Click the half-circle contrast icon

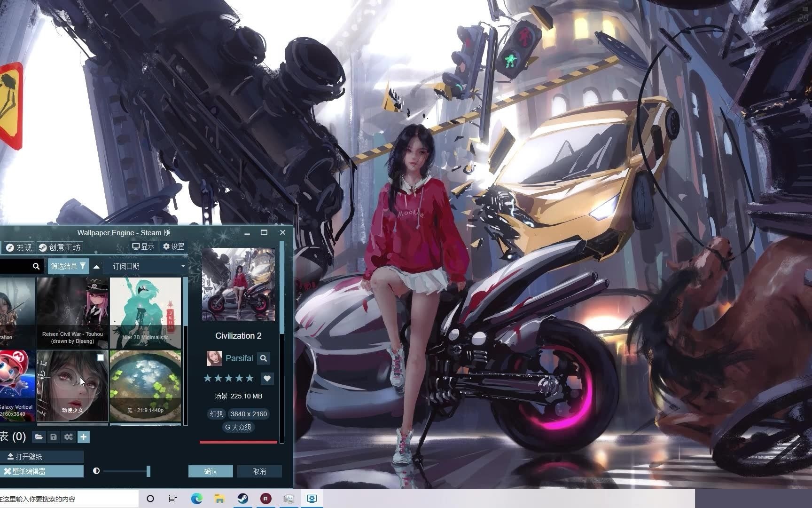coord(96,471)
